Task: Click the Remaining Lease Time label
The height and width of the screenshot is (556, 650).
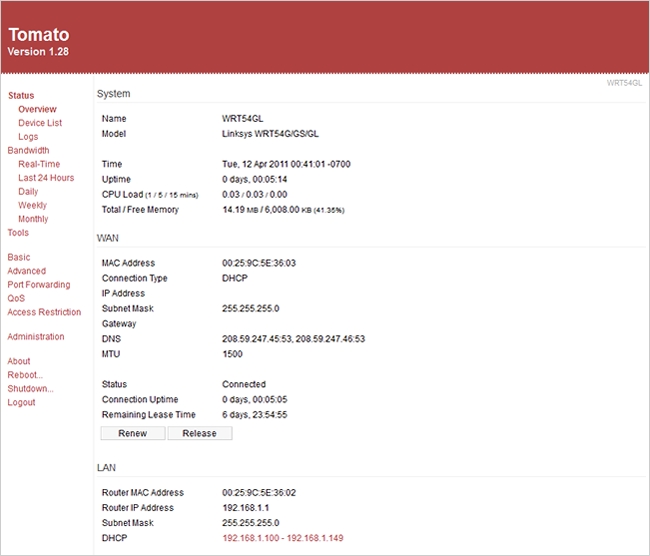Action: [x=149, y=414]
